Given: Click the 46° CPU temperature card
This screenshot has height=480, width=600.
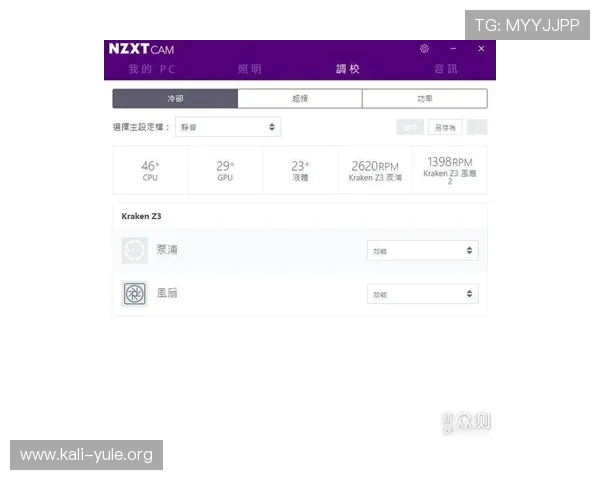Looking at the screenshot, I should click(x=150, y=170).
